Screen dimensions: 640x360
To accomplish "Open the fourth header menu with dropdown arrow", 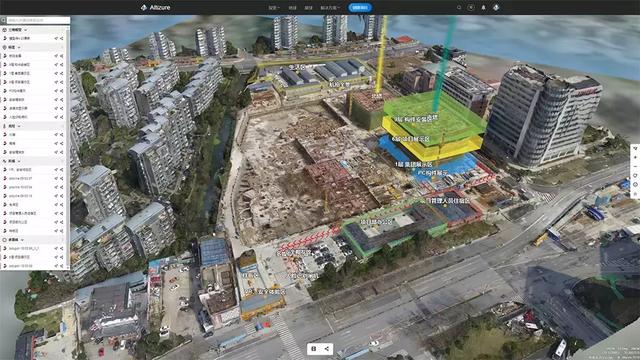I will 330,7.
